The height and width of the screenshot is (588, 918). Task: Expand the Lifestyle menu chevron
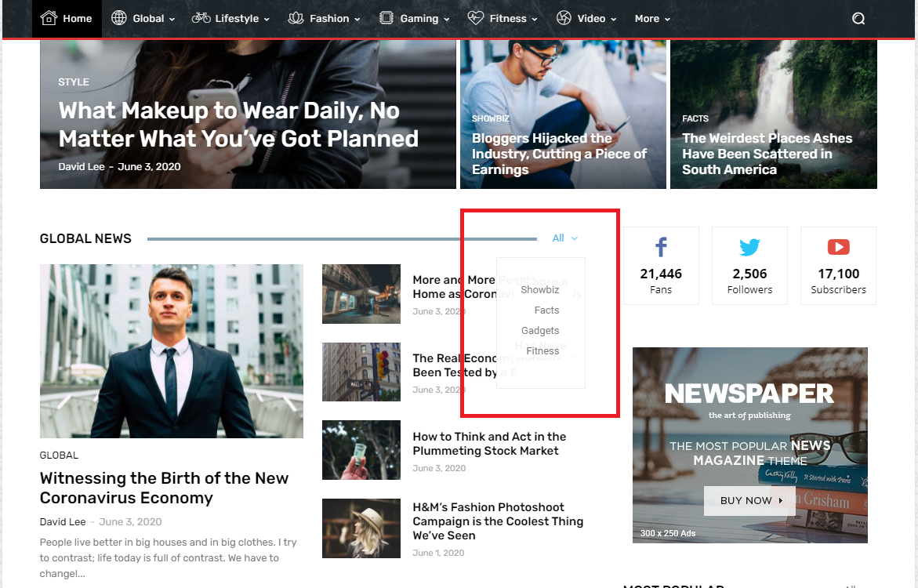(267, 20)
